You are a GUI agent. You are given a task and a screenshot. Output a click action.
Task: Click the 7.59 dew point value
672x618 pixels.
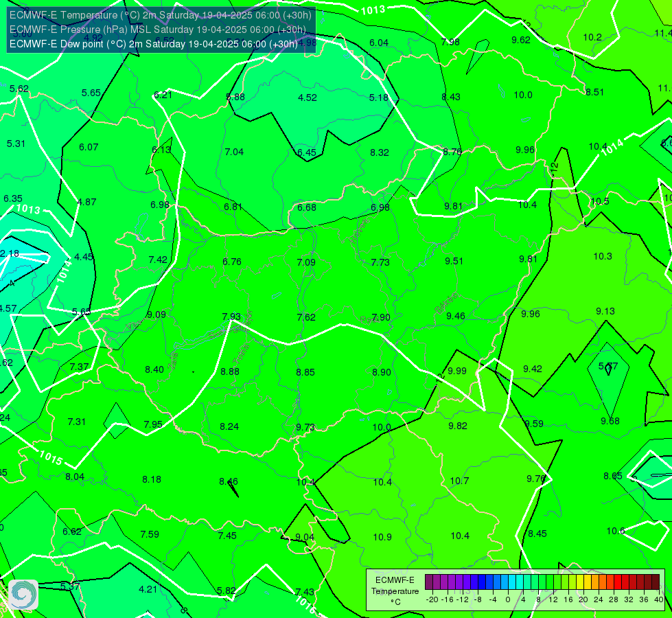(x=150, y=534)
